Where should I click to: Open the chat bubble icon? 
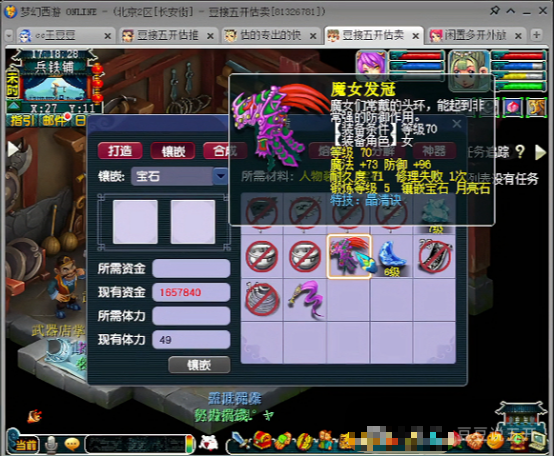click(72, 444)
